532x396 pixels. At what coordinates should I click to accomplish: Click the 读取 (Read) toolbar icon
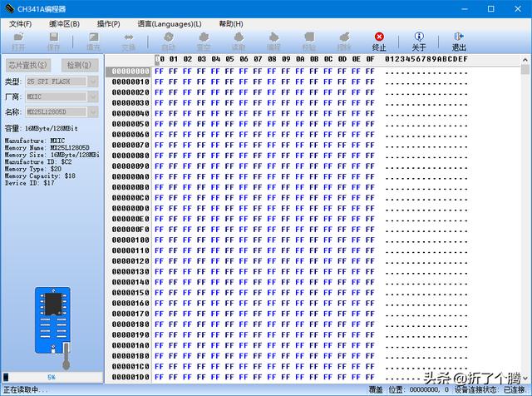click(239, 41)
